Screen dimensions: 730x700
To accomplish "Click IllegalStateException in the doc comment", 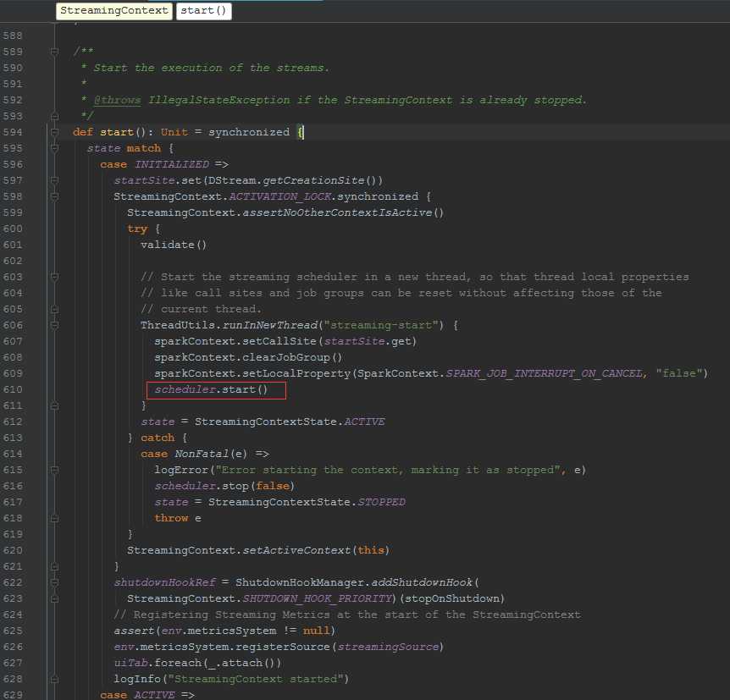I will pos(218,100).
